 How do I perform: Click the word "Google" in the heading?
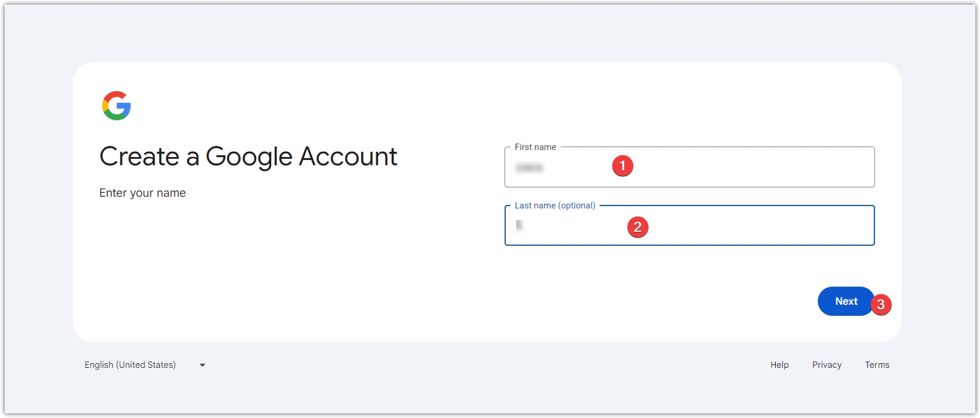point(249,156)
